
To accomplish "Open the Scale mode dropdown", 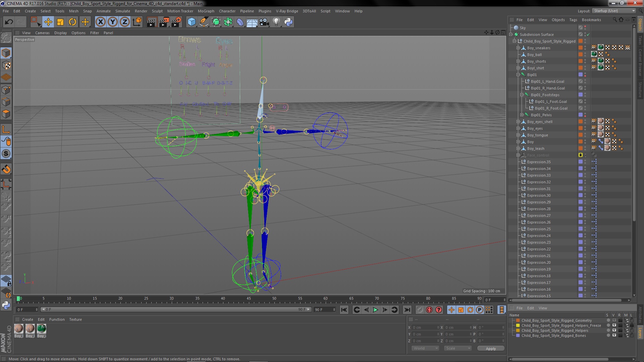I will pos(458,349).
